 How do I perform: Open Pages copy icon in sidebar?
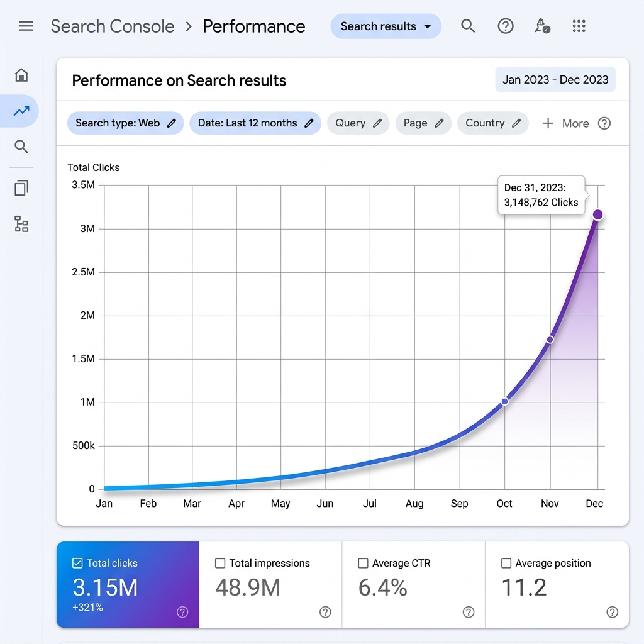tap(21, 188)
